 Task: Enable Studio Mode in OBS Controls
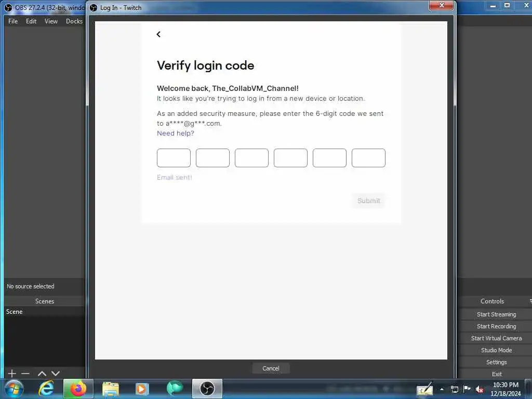point(496,350)
